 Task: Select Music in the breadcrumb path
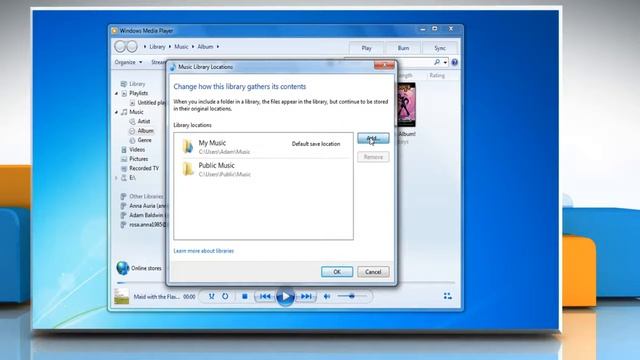pyautogui.click(x=181, y=47)
